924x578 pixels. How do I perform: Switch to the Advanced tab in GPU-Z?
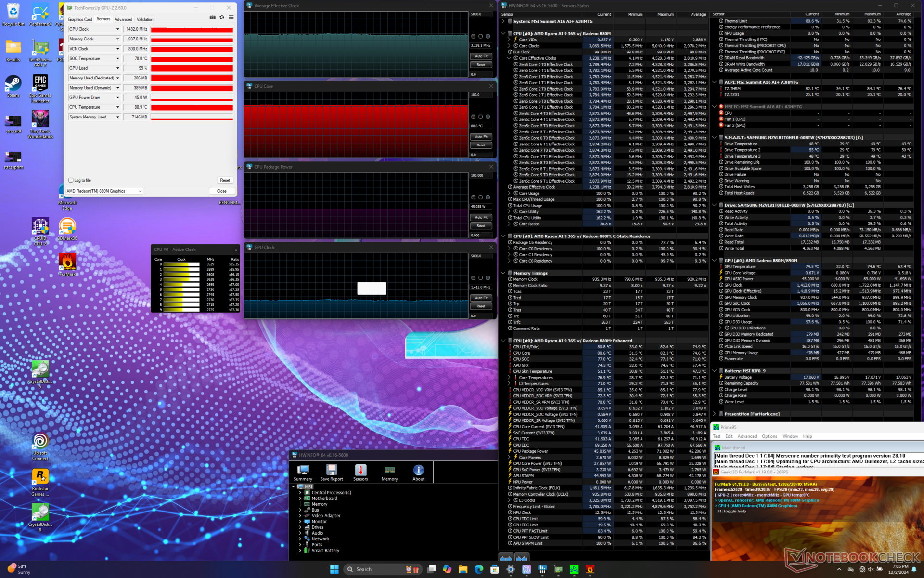[123, 19]
